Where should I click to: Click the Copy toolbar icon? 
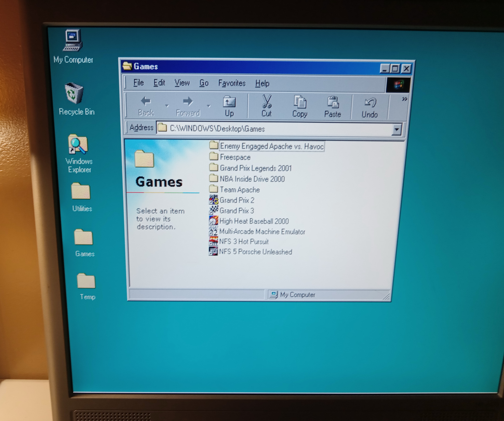point(300,102)
